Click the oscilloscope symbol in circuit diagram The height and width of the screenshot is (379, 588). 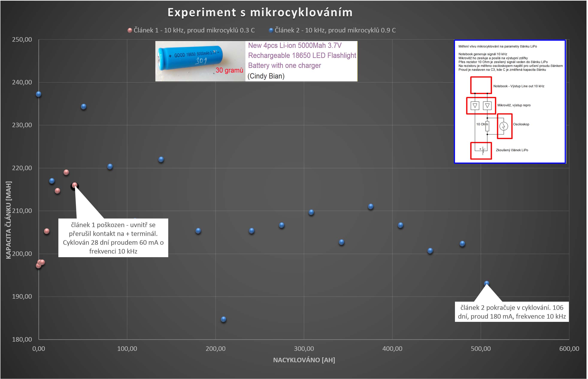(503, 126)
